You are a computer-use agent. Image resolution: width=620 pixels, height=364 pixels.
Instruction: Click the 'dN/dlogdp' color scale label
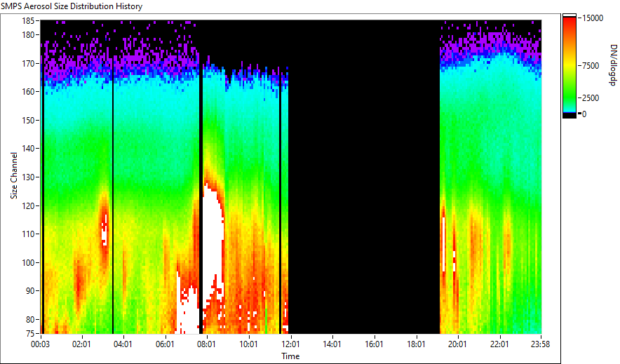pos(612,65)
